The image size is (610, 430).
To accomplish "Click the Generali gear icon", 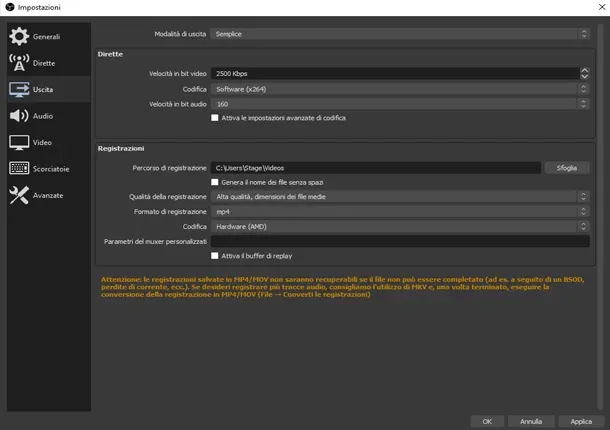I will (19, 37).
